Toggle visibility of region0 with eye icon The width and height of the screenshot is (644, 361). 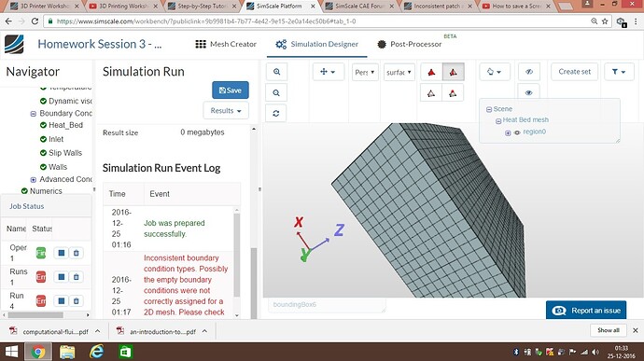pyautogui.click(x=517, y=132)
